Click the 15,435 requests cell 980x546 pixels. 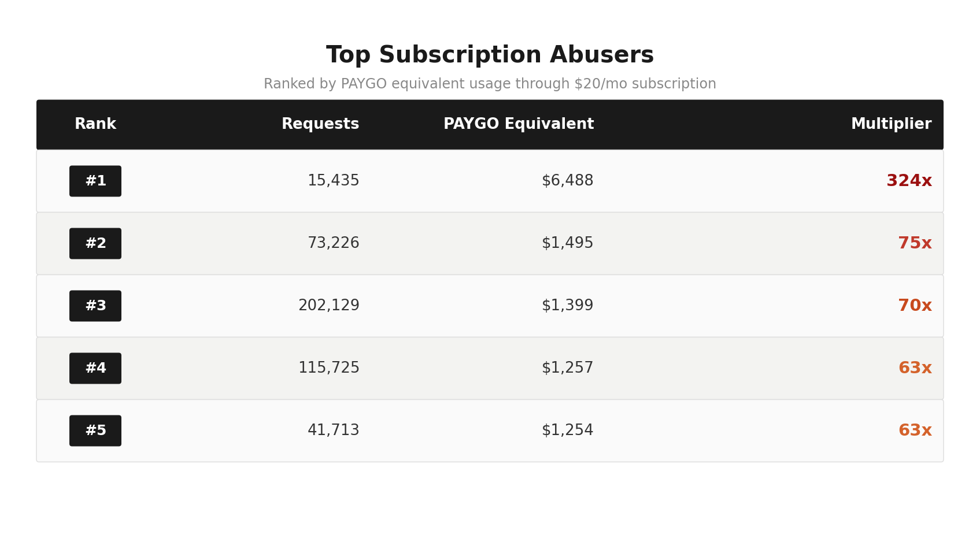click(x=333, y=181)
